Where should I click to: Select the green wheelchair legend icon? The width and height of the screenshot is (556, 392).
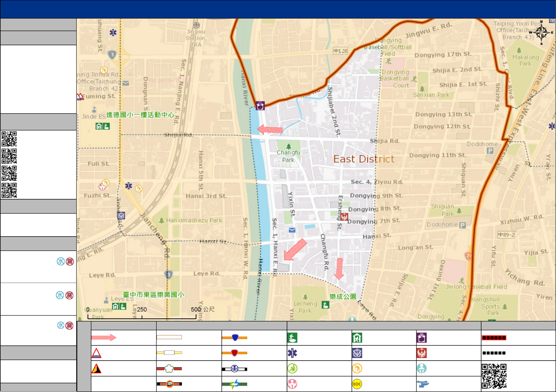click(292, 369)
